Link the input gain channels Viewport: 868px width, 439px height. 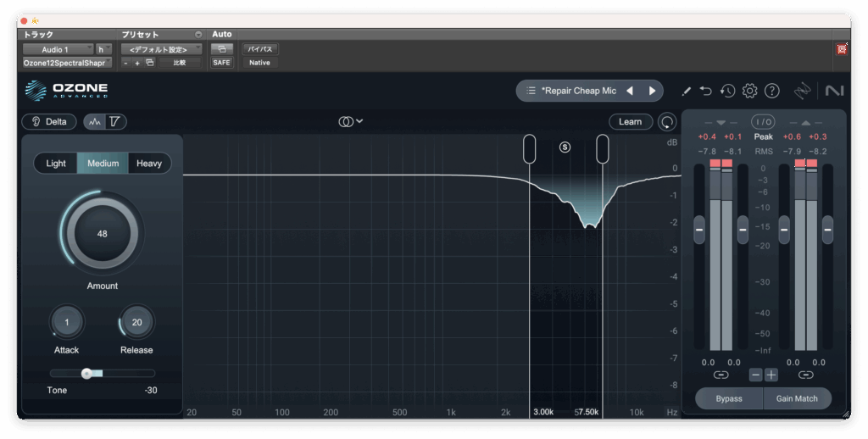coord(721,375)
